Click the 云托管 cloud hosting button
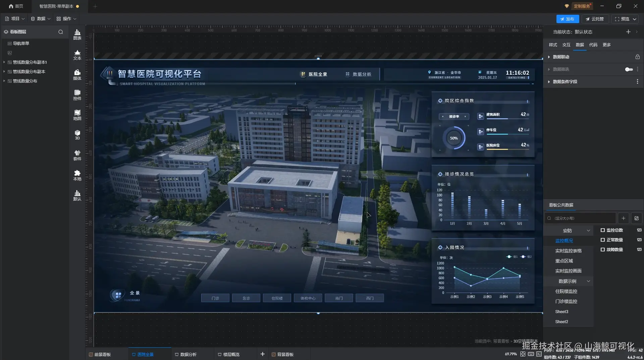The width and height of the screenshot is (644, 360). point(595,19)
